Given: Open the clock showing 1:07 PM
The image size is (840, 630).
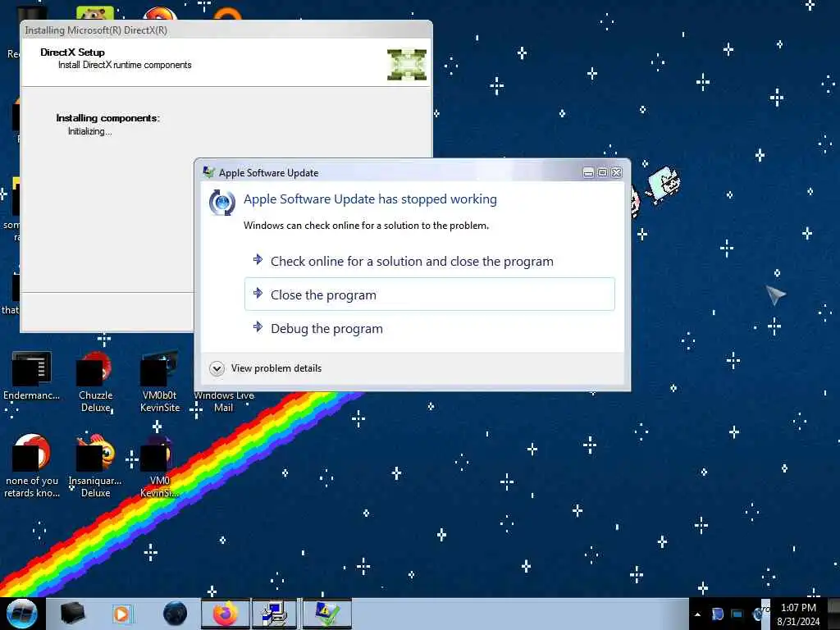Looking at the screenshot, I should 798,614.
